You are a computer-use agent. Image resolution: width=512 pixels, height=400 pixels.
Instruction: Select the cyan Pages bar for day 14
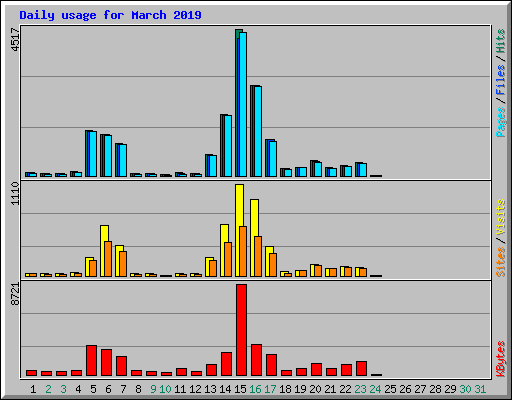coord(228,146)
